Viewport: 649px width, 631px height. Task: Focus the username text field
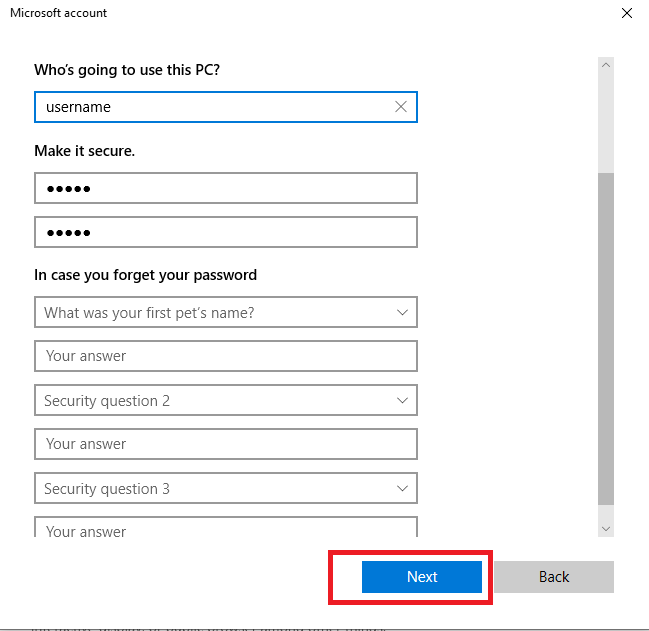[210, 107]
